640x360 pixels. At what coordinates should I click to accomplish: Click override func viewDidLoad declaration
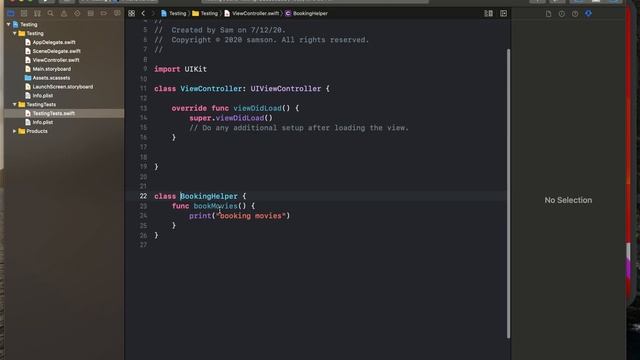(x=235, y=108)
